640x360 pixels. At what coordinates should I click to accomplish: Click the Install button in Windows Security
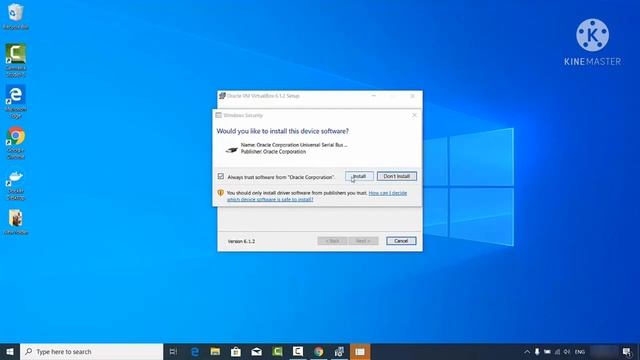(359, 176)
